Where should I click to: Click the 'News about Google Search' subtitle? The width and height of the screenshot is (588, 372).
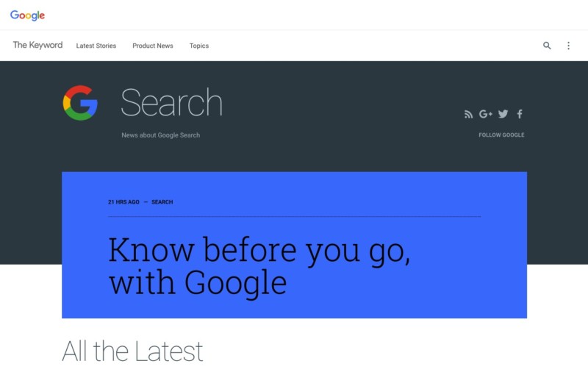160,135
